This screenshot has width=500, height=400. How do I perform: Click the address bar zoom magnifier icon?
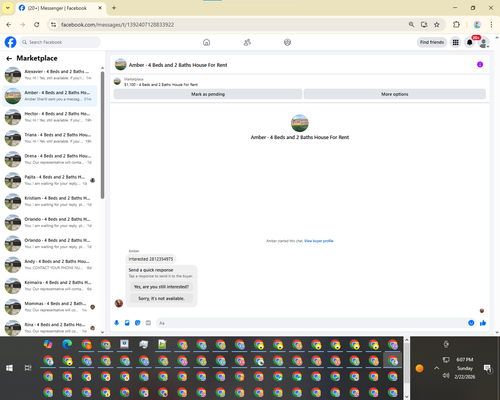click(411, 25)
